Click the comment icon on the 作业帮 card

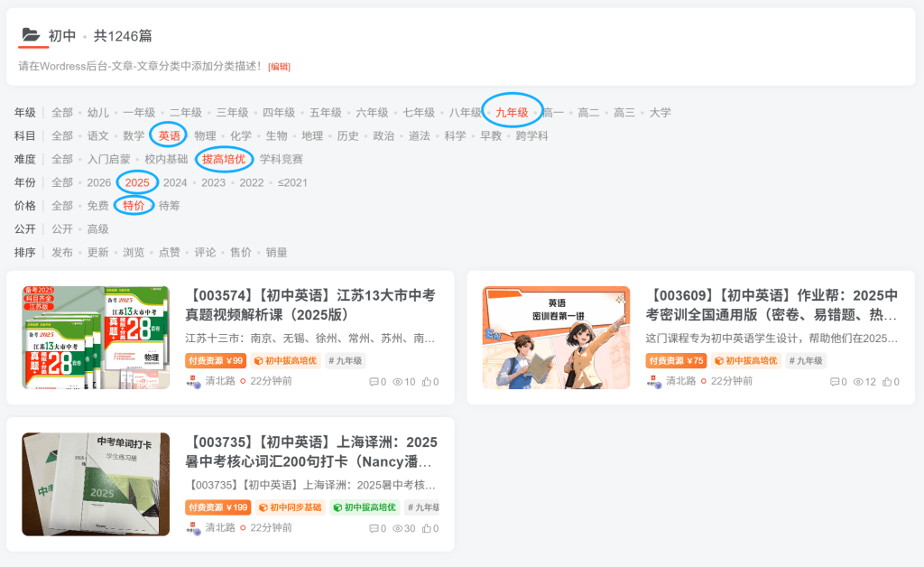[835, 381]
